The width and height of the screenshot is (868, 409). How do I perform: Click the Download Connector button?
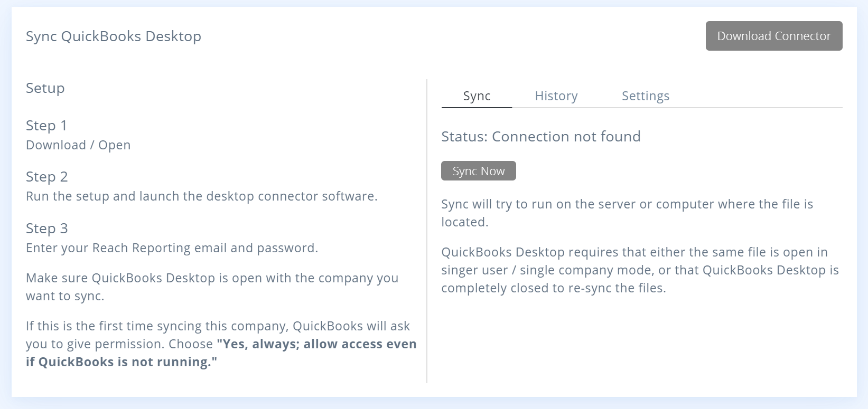774,36
